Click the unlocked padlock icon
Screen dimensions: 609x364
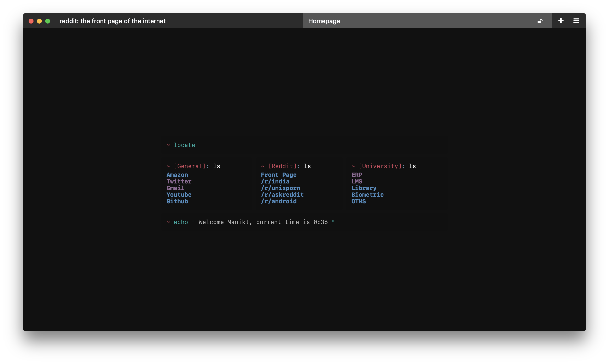(x=540, y=21)
